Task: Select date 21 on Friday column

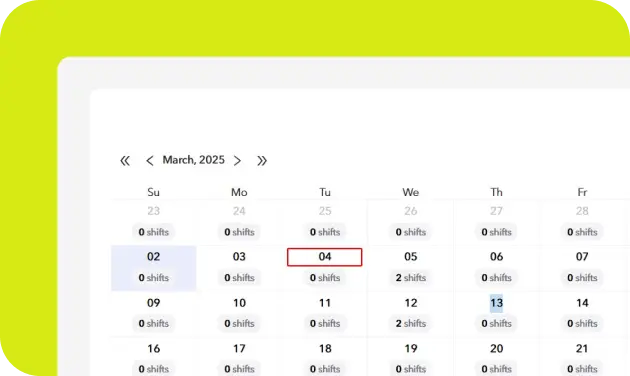Action: click(x=582, y=349)
